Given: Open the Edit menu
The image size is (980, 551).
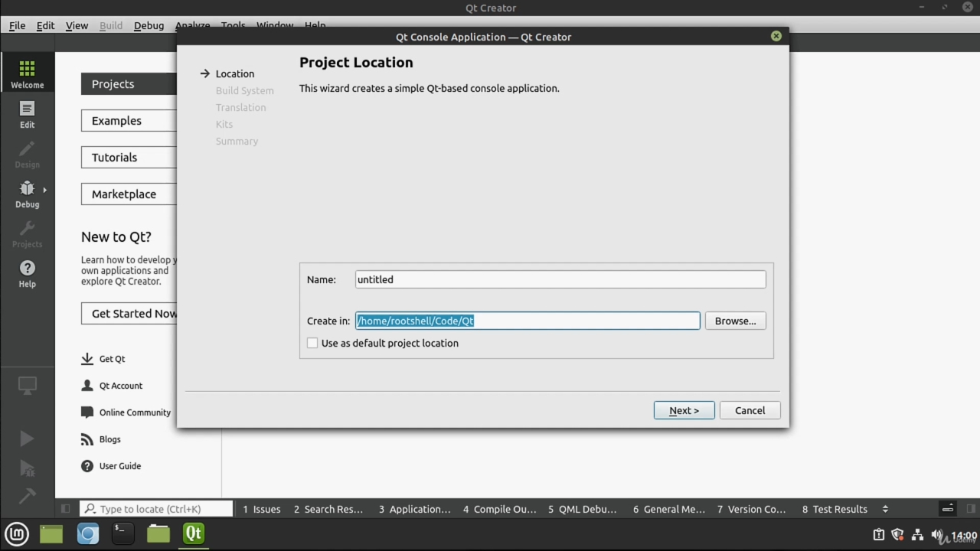Looking at the screenshot, I should pyautogui.click(x=45, y=25).
